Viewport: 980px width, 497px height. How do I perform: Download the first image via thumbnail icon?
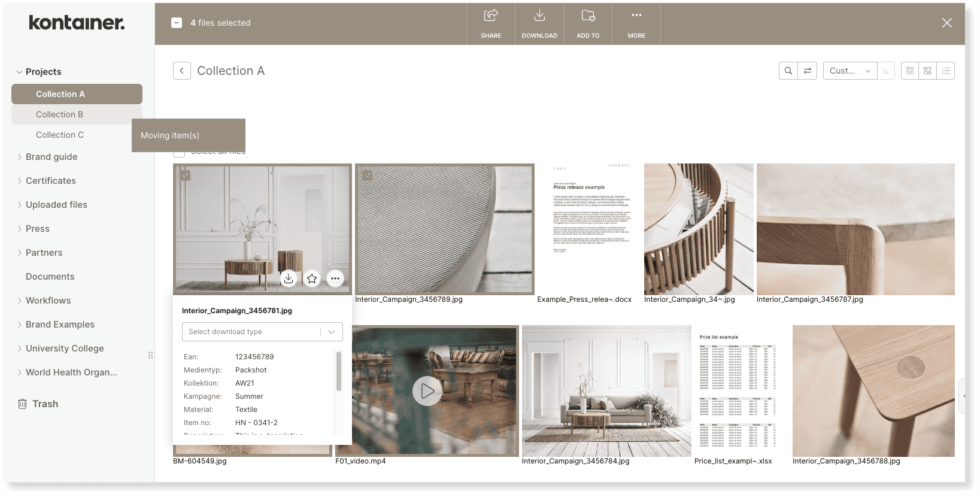click(289, 278)
